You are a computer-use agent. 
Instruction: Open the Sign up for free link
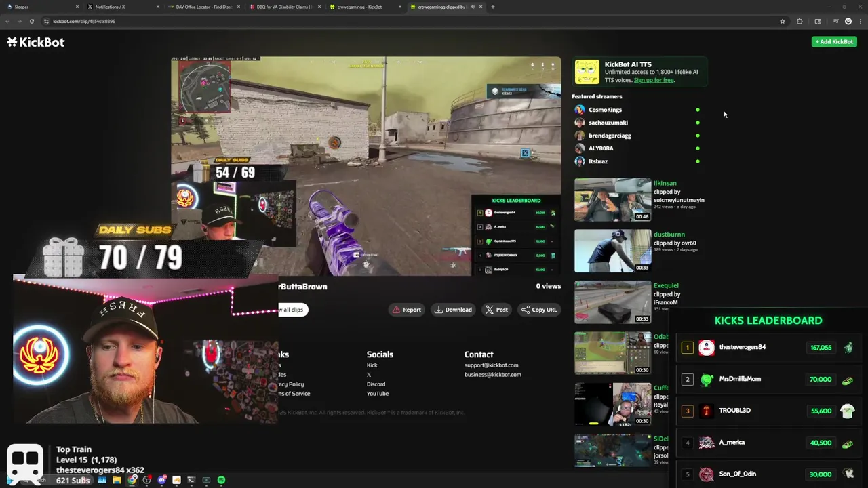[x=654, y=80]
